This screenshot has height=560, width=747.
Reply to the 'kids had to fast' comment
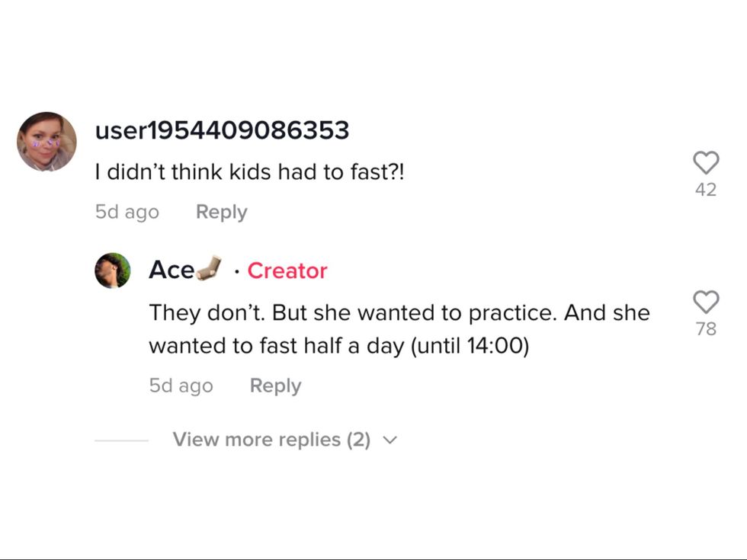pos(221,212)
